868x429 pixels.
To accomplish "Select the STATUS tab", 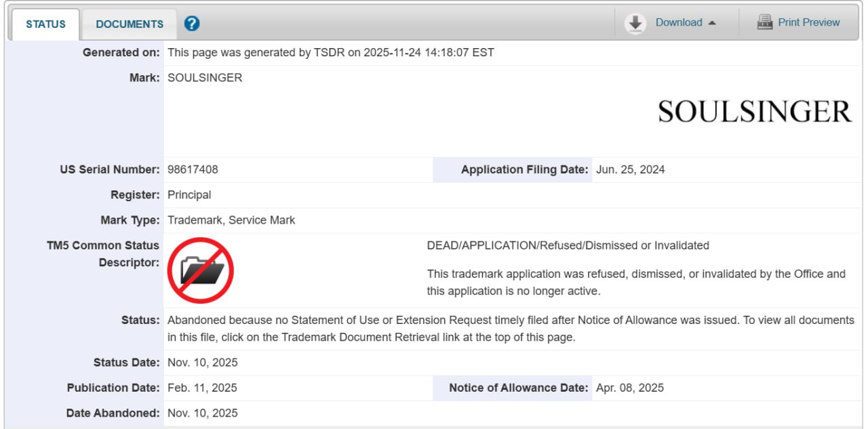I will [x=45, y=24].
